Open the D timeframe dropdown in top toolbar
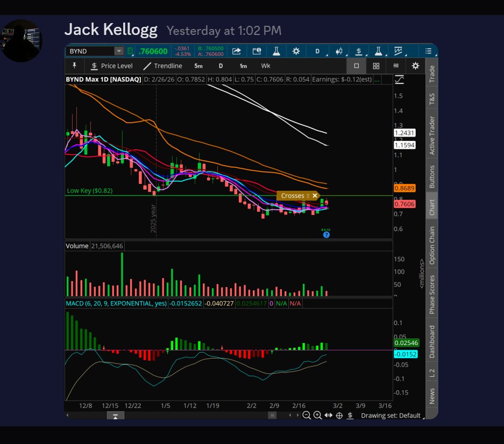 click(x=318, y=52)
